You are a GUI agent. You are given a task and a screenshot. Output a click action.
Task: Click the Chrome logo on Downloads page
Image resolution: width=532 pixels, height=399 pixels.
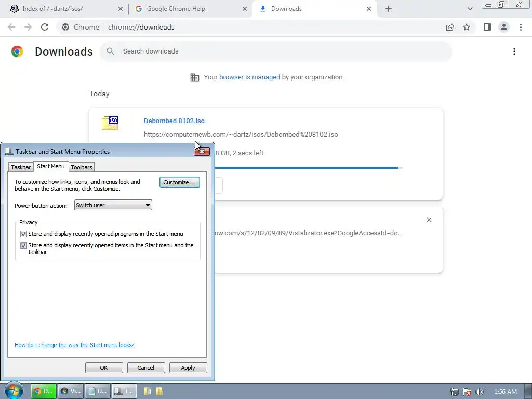(x=17, y=51)
